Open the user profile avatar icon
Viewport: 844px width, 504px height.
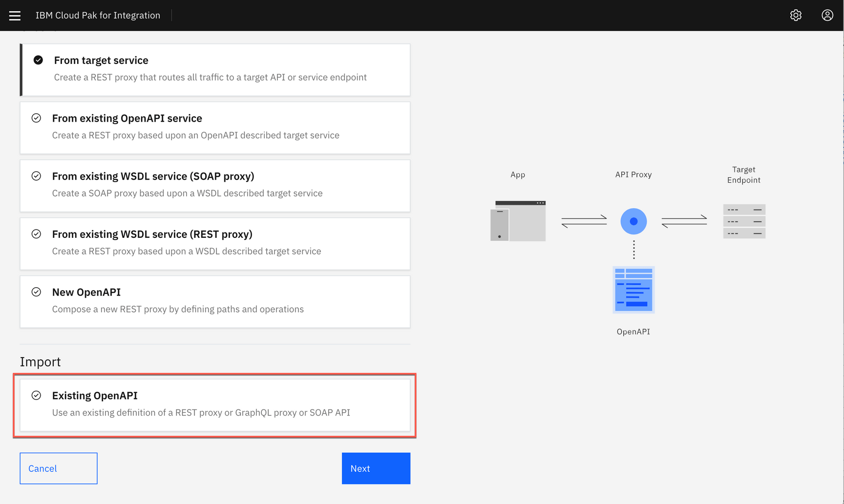coord(827,15)
